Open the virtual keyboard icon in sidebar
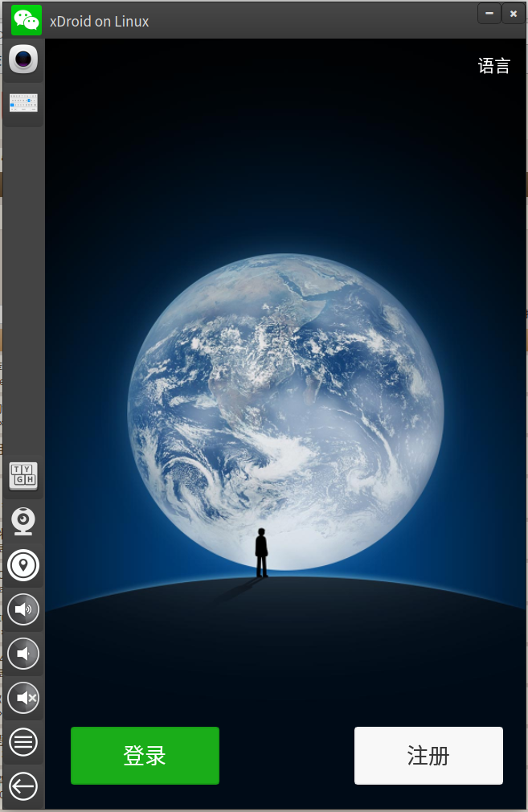Viewport: 528px width, 812px height. (x=23, y=103)
